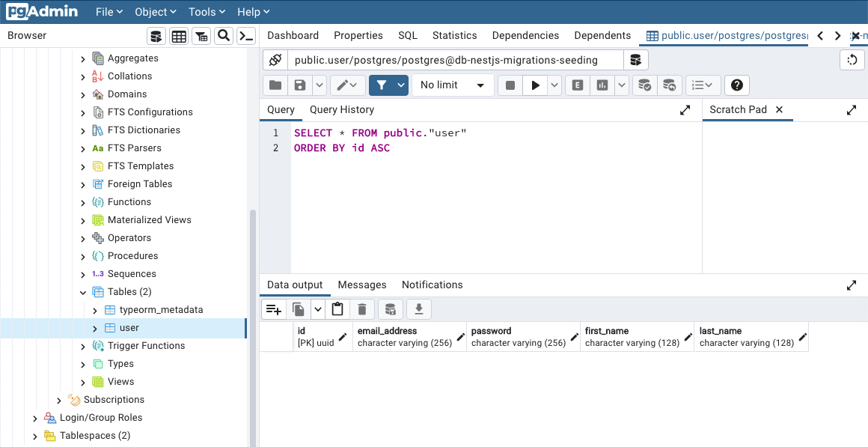Collapse the Tables tree node
Screen dimensions: 868x447
click(82, 291)
